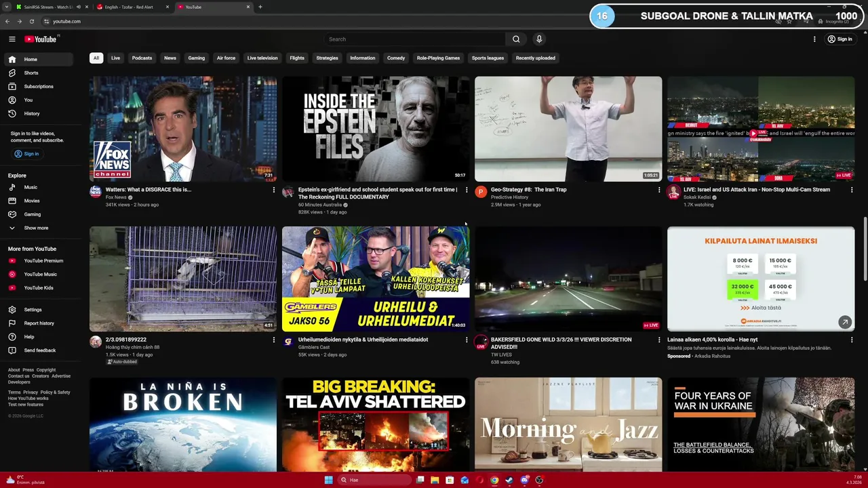Image resolution: width=868 pixels, height=488 pixels.
Task: Open Shorts in the sidebar
Action: (x=38, y=73)
